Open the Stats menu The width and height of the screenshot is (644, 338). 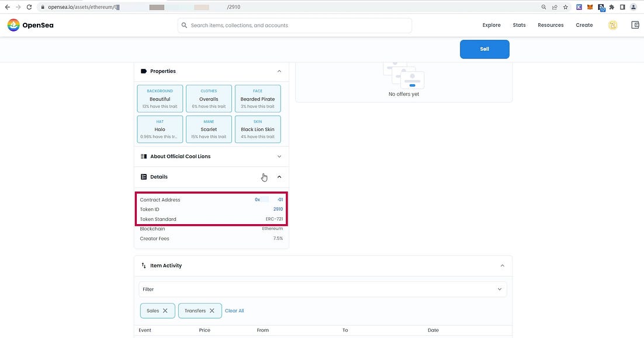(x=519, y=25)
